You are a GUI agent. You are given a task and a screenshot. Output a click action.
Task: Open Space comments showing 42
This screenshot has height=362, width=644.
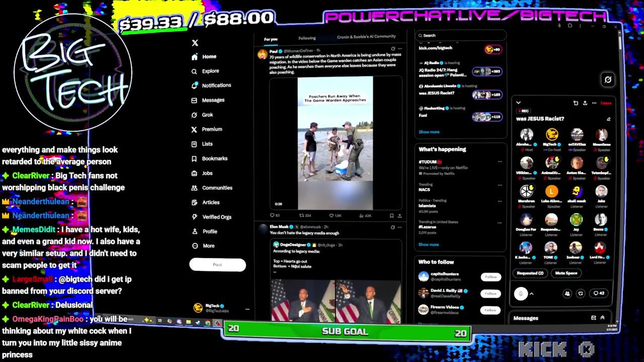pyautogui.click(x=599, y=293)
